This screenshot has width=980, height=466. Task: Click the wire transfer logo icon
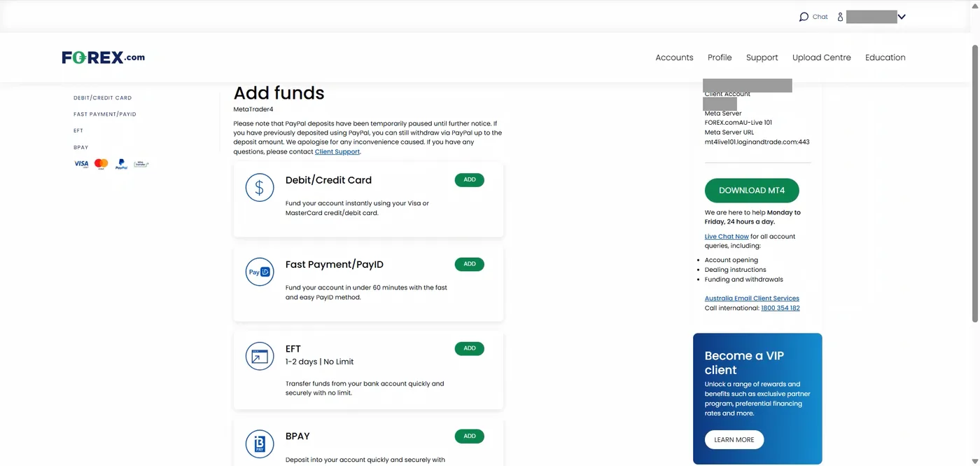[x=141, y=164]
